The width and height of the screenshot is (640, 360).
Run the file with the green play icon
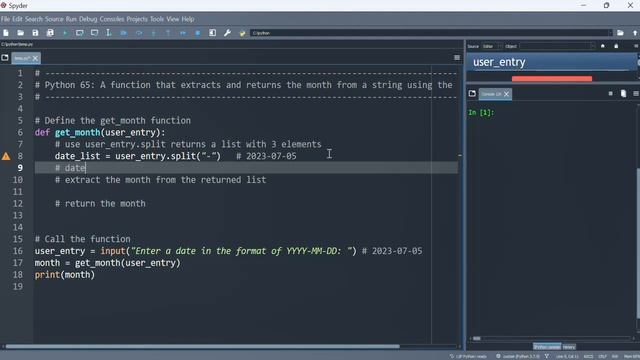tap(65, 33)
